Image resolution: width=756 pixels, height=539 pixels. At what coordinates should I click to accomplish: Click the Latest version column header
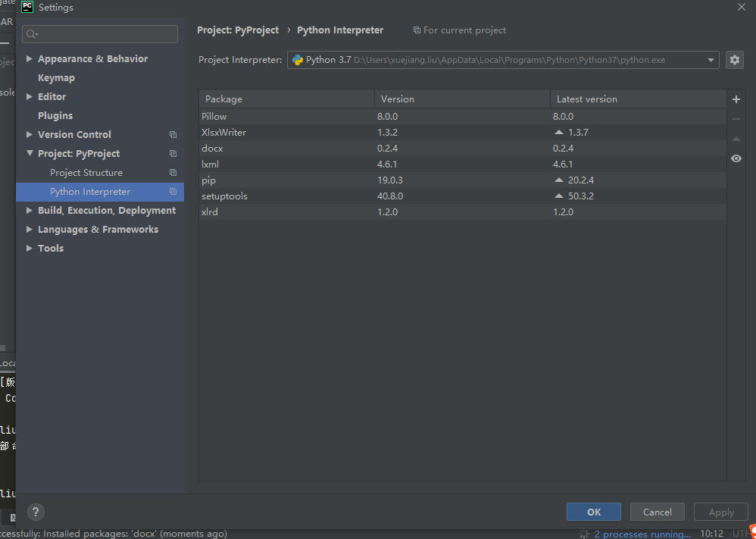coord(639,99)
